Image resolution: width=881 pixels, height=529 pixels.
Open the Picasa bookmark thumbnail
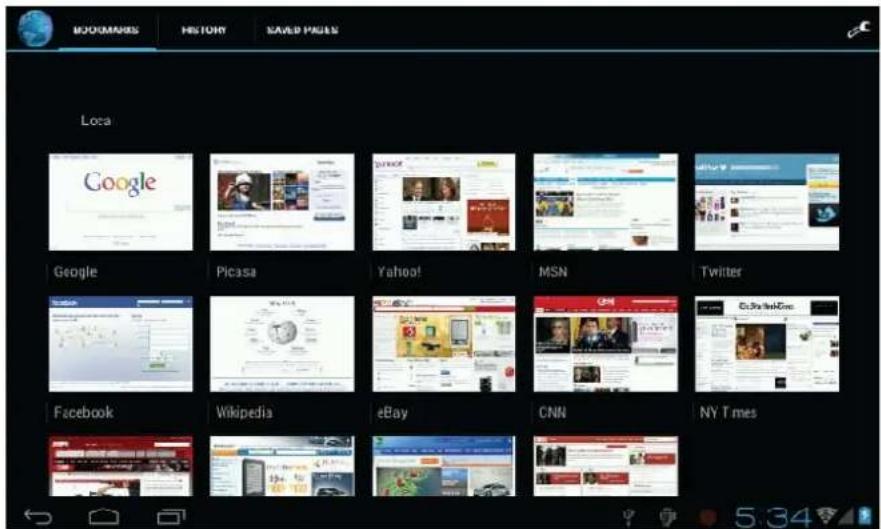[282, 202]
